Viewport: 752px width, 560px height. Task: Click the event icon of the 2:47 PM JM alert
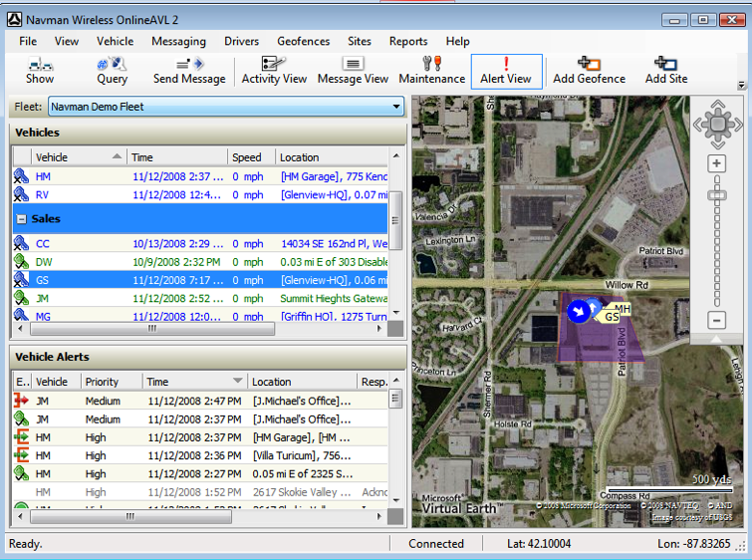[21, 401]
